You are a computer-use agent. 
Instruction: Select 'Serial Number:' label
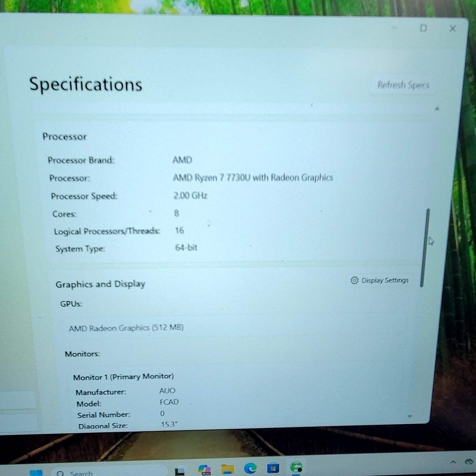tap(104, 415)
